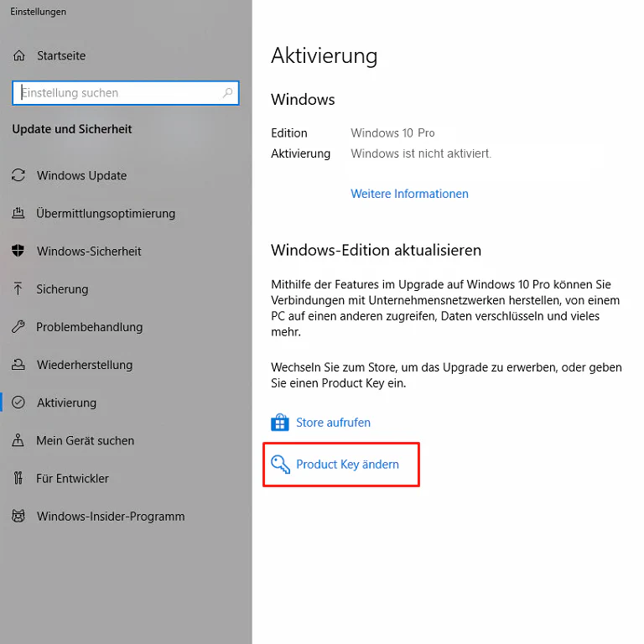Go to the Sicherung section
Image resolution: width=644 pixels, height=644 pixels.
(x=62, y=288)
